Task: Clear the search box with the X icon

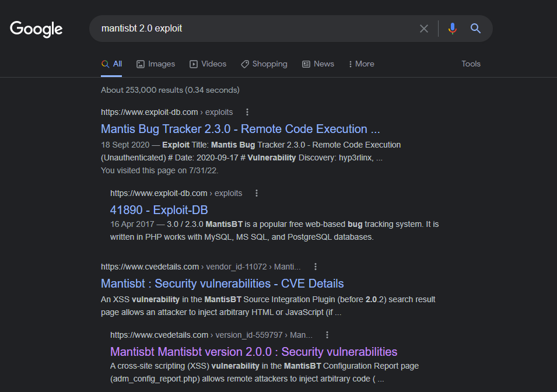Action: 424,29
